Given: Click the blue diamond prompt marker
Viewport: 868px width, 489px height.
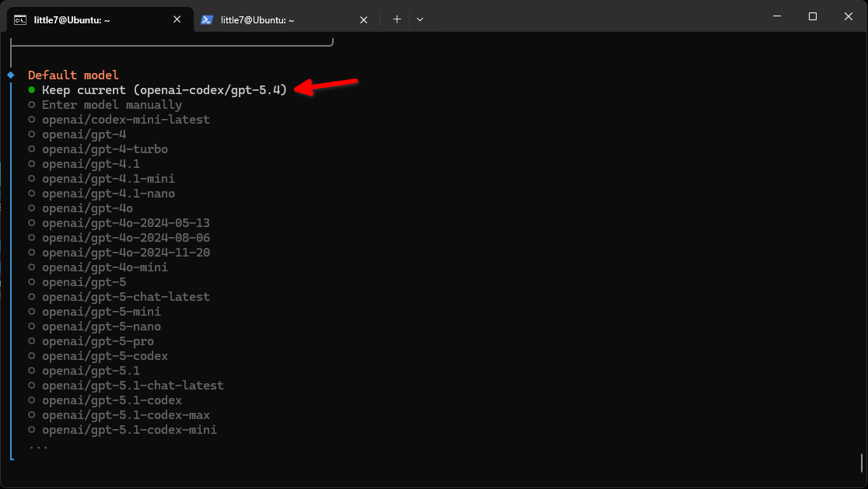Looking at the screenshot, I should (x=11, y=75).
